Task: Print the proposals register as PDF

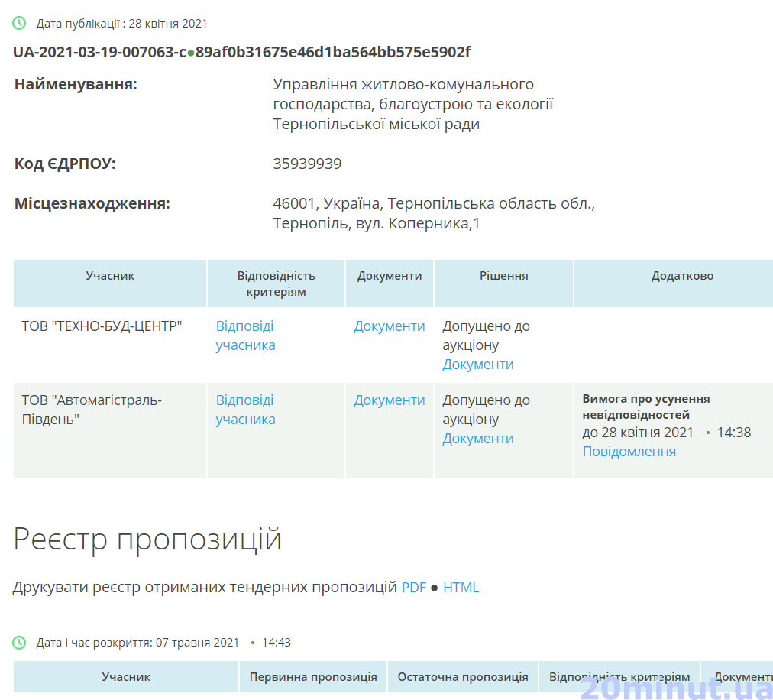Action: coord(413,588)
